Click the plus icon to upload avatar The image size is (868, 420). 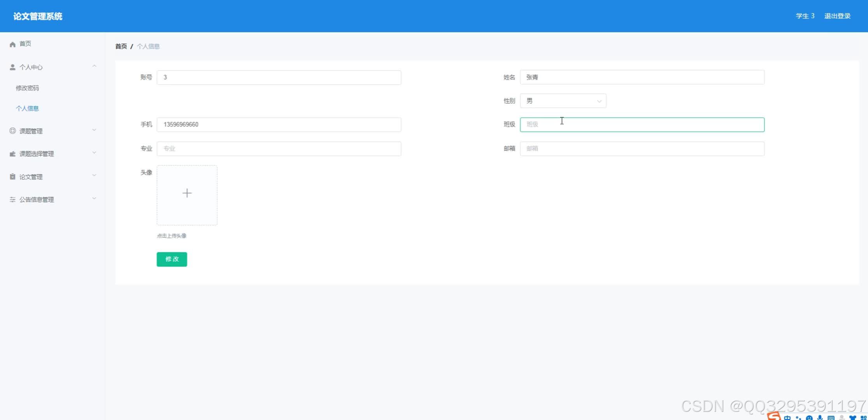point(187,193)
